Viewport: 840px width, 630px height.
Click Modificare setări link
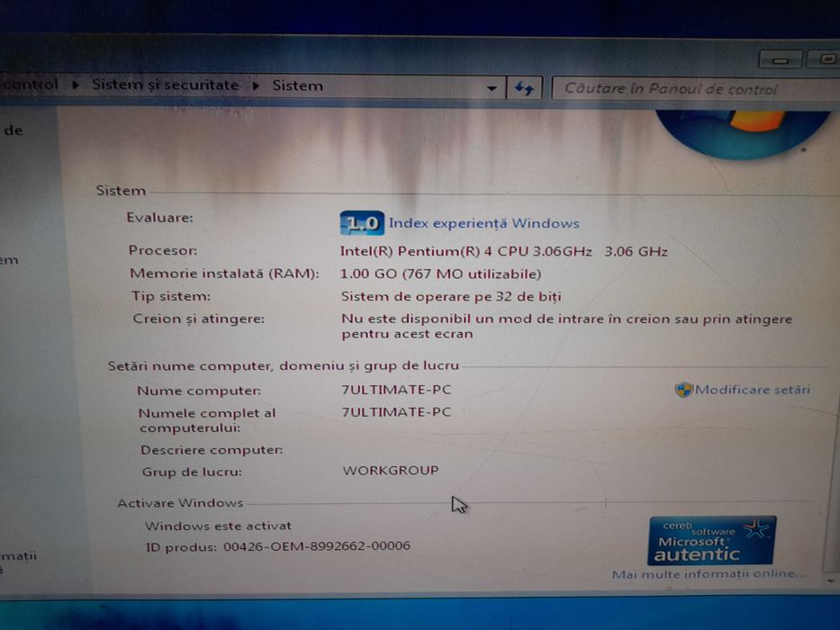(752, 390)
